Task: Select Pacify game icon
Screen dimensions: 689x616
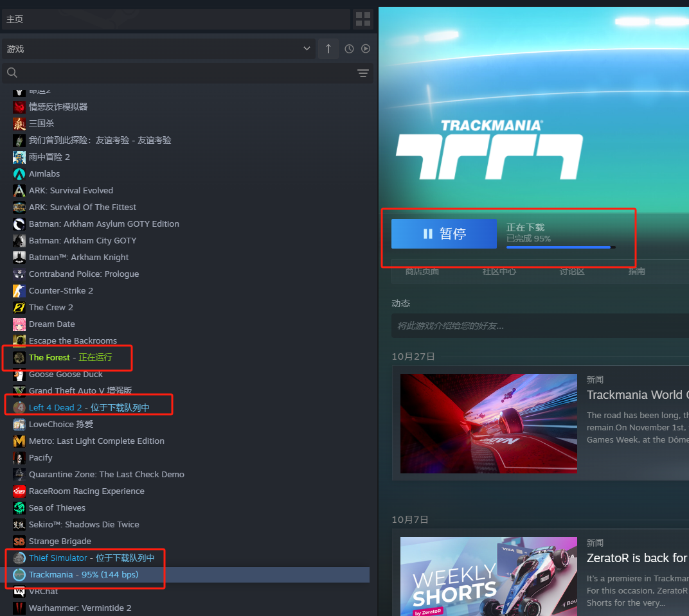Action: coord(19,457)
